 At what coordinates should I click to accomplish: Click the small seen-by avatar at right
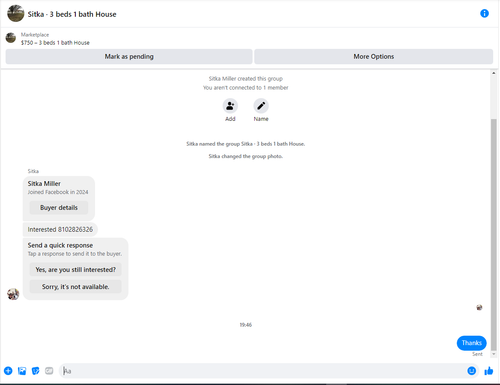pyautogui.click(x=479, y=307)
